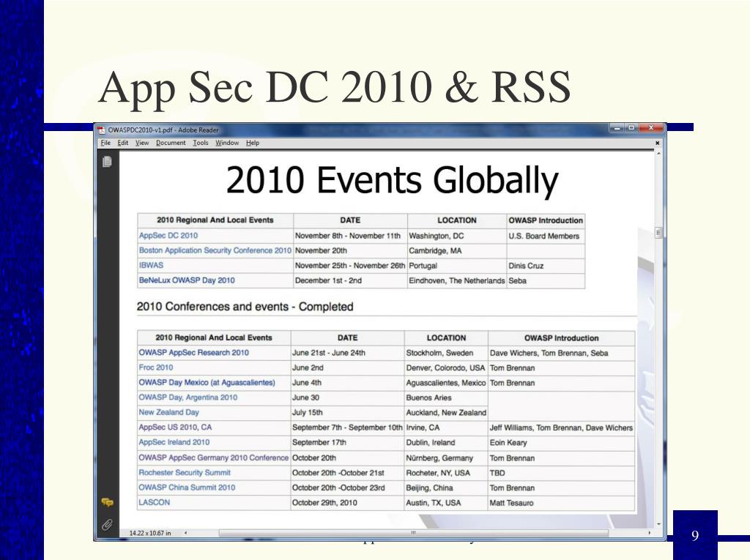Open the Edit menu
Viewport: 750px width, 560px height.
(x=123, y=143)
